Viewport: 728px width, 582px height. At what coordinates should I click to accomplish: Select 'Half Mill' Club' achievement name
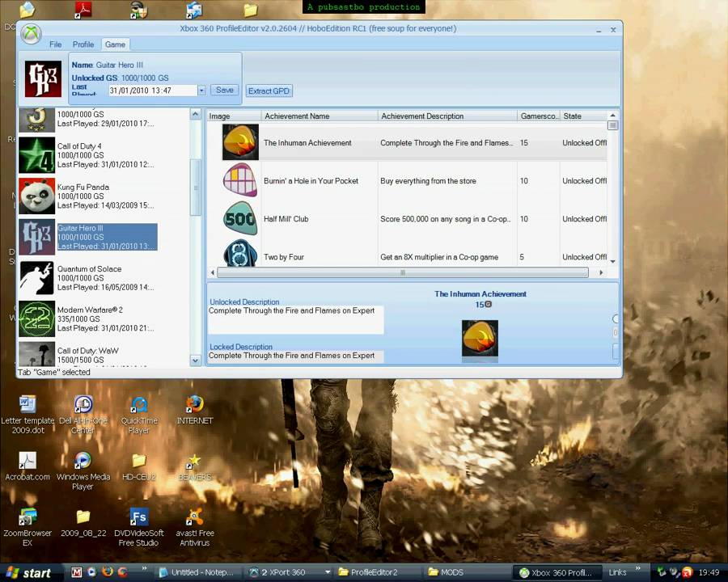click(286, 219)
